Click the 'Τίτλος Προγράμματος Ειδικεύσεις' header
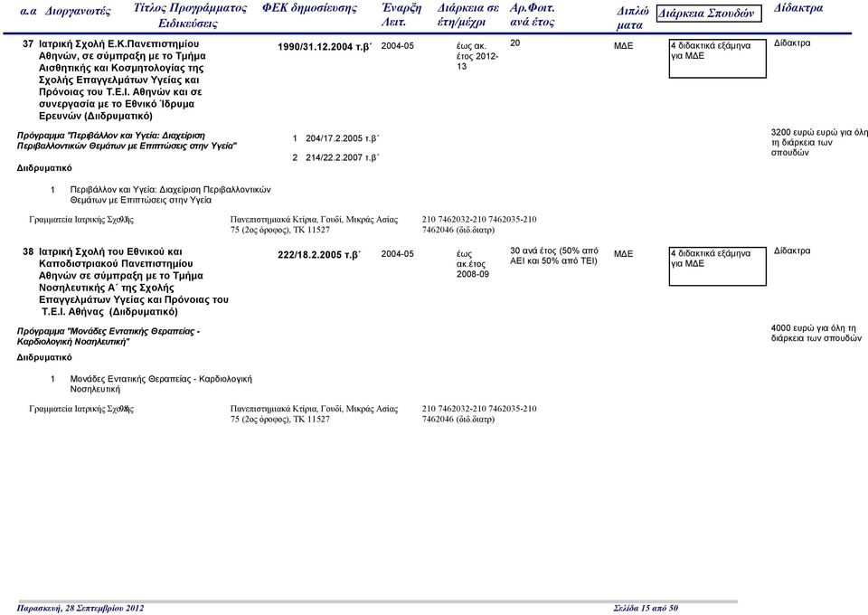Image resolution: width=868 pixels, height=615 pixels. pos(190,15)
